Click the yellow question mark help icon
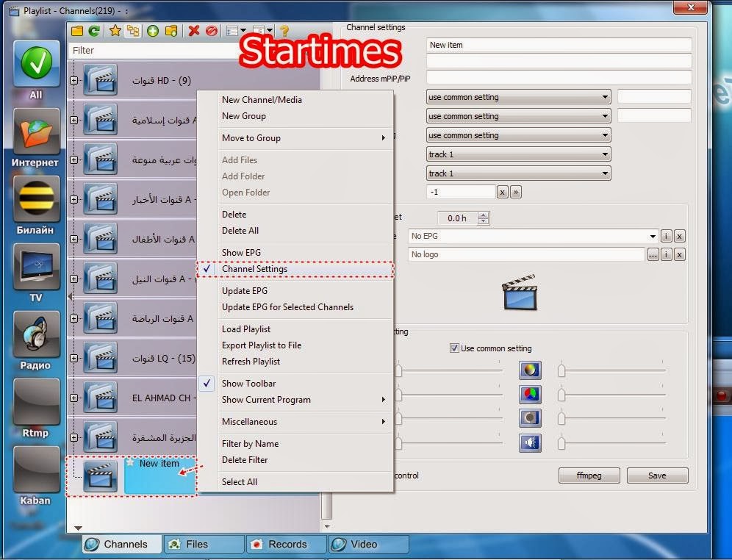The width and height of the screenshot is (732, 560). (284, 31)
